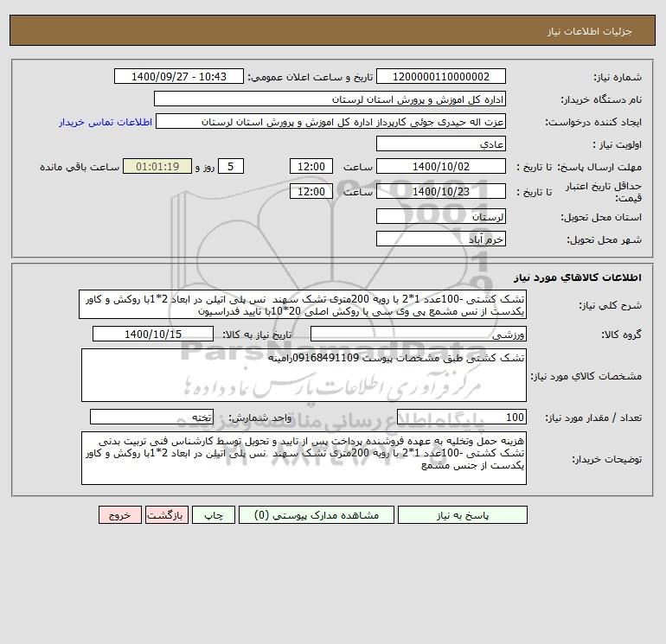Click the ساعت باقی مانده text
Image resolution: width=666 pixels, height=644 pixels.
click(80, 167)
